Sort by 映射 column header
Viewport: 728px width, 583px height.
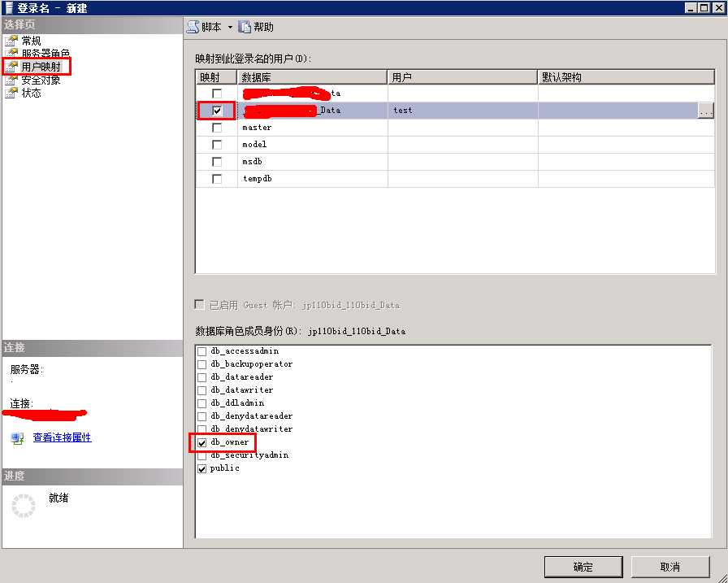point(216,77)
